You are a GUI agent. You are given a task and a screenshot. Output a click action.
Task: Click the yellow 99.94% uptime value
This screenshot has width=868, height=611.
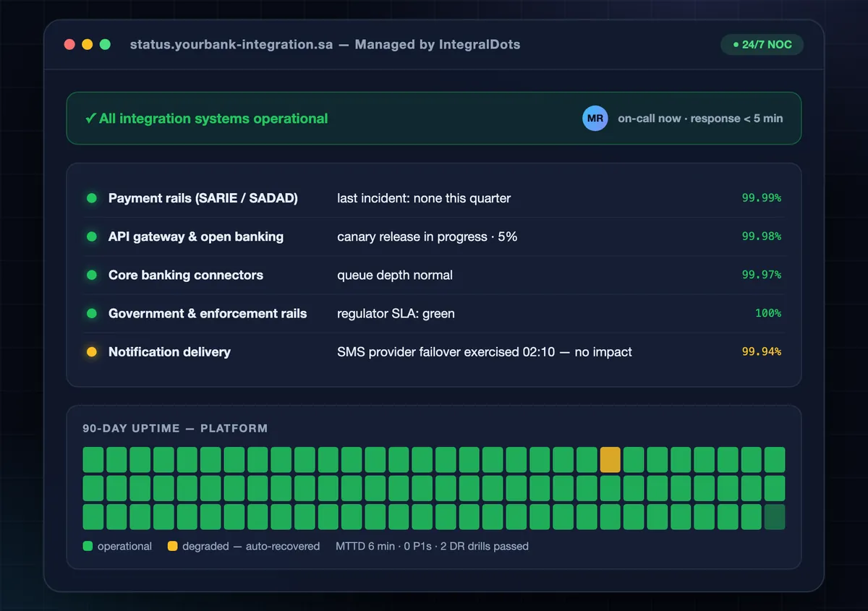pyautogui.click(x=762, y=352)
